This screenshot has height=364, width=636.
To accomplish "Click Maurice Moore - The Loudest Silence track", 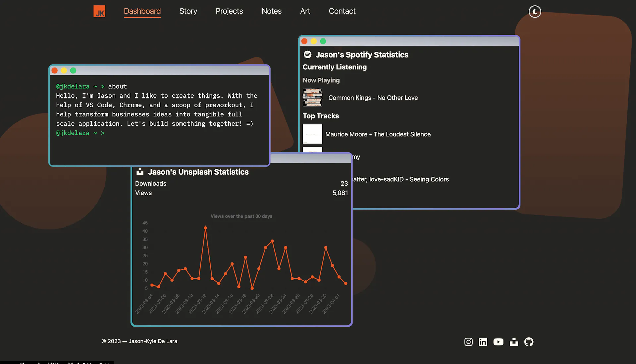I will coord(378,134).
